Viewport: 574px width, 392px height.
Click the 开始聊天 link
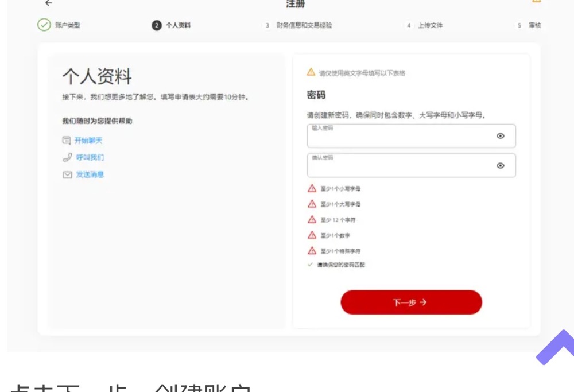coord(88,141)
